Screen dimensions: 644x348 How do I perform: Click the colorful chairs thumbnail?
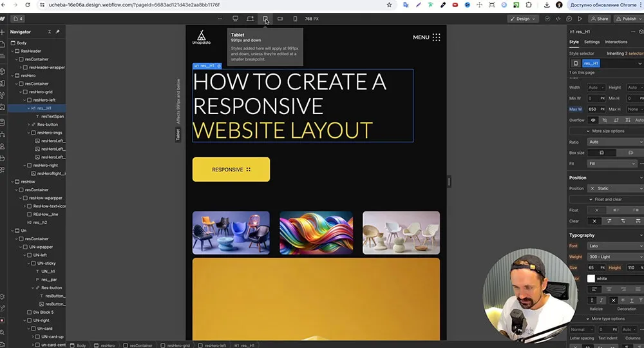click(231, 233)
